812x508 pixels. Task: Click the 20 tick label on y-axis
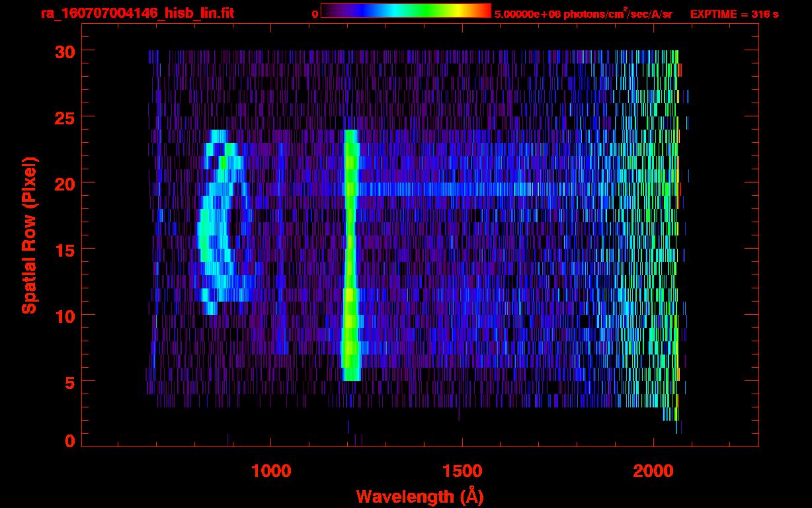(66, 183)
